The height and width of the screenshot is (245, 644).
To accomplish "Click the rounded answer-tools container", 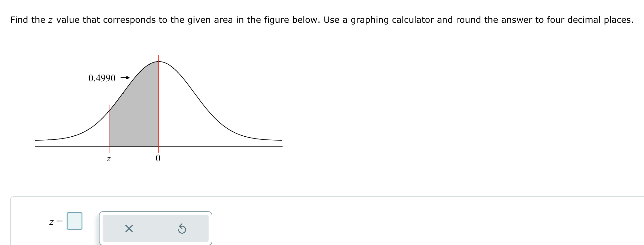I will click(156, 228).
